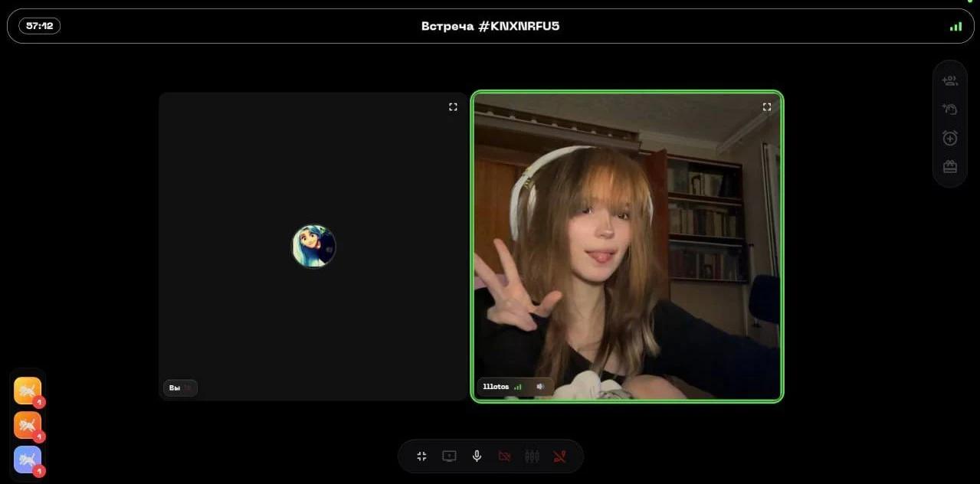The height and width of the screenshot is (484, 980).
Task: Click the yellow cat app icon
Action: [x=28, y=391]
